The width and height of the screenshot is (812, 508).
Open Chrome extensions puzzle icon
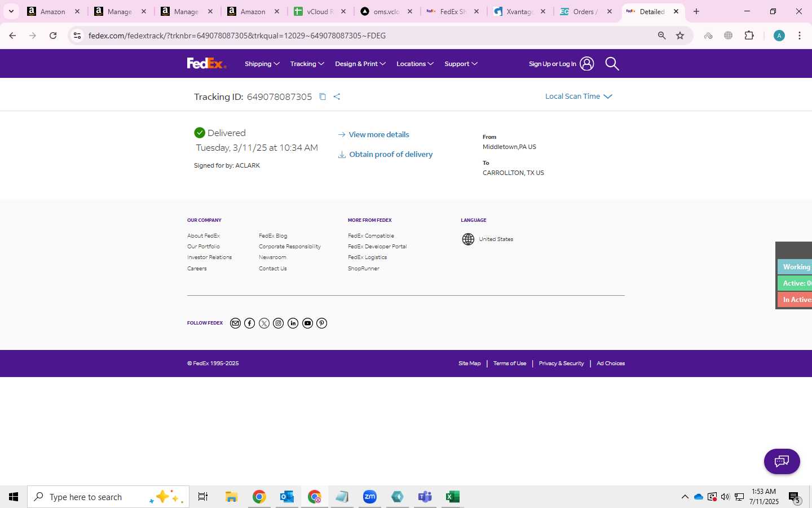[749, 36]
